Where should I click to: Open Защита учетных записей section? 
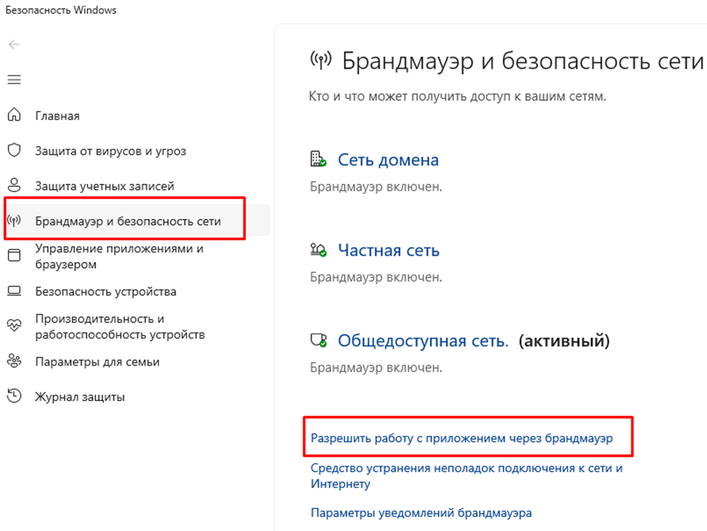[105, 186]
